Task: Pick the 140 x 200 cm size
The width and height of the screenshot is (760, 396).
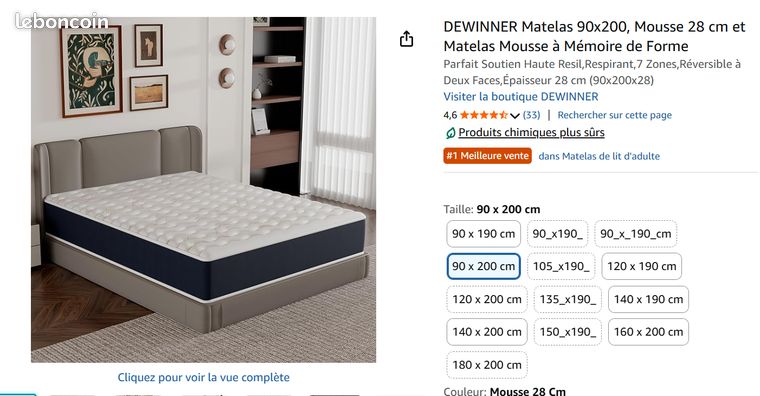Action: pos(487,332)
